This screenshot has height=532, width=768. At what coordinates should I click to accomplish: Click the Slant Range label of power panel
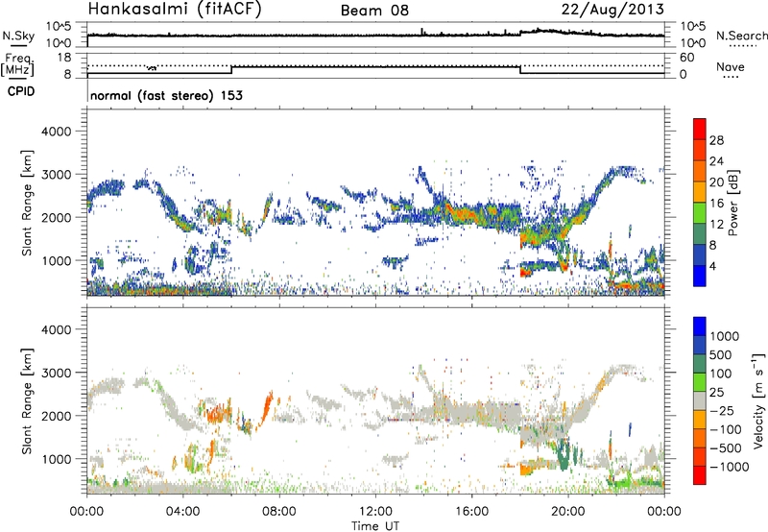tap(27, 203)
